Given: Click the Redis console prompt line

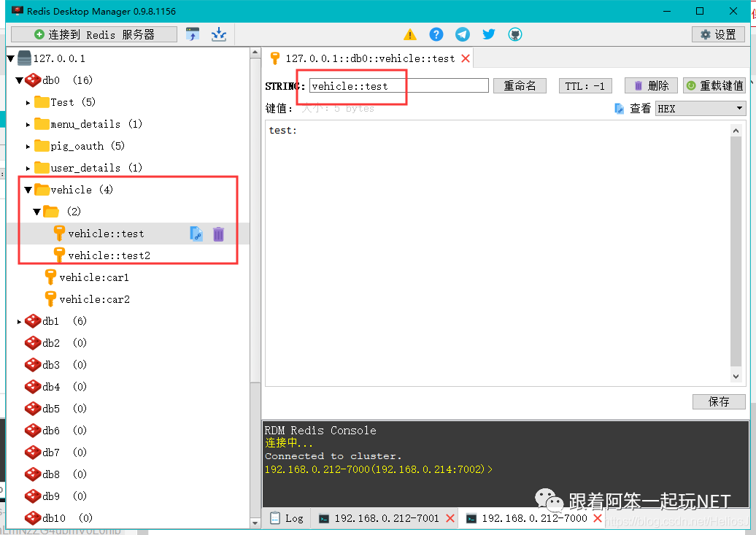Looking at the screenshot, I should pyautogui.click(x=379, y=469).
